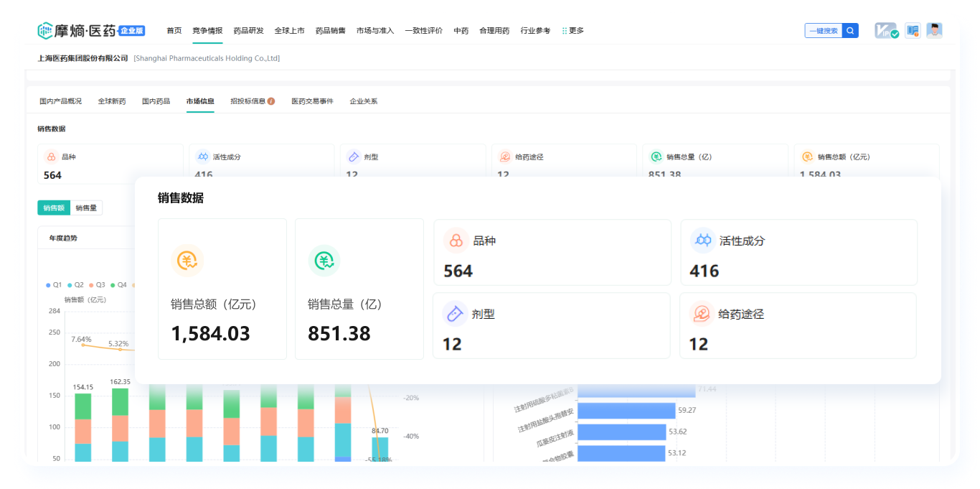
Task: Switch to the 国内药品 tab
Action: click(x=156, y=101)
